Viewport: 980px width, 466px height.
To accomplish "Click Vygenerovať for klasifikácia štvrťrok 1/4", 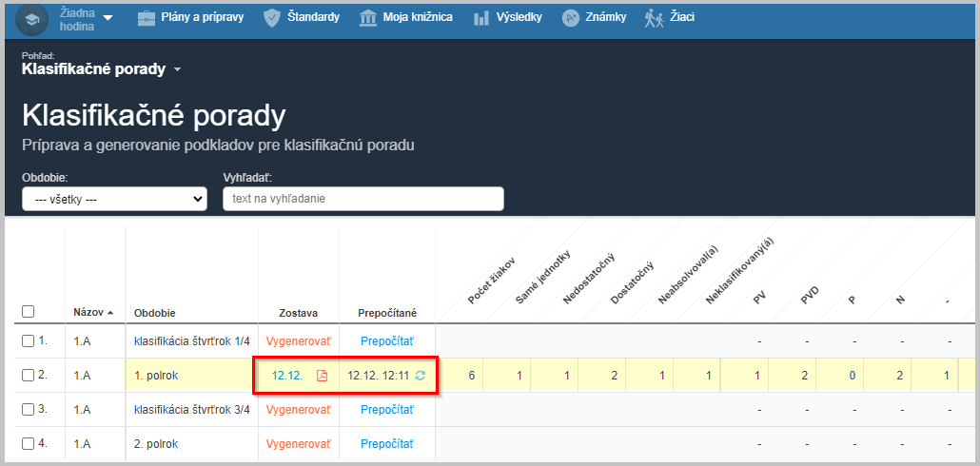I will click(x=298, y=340).
